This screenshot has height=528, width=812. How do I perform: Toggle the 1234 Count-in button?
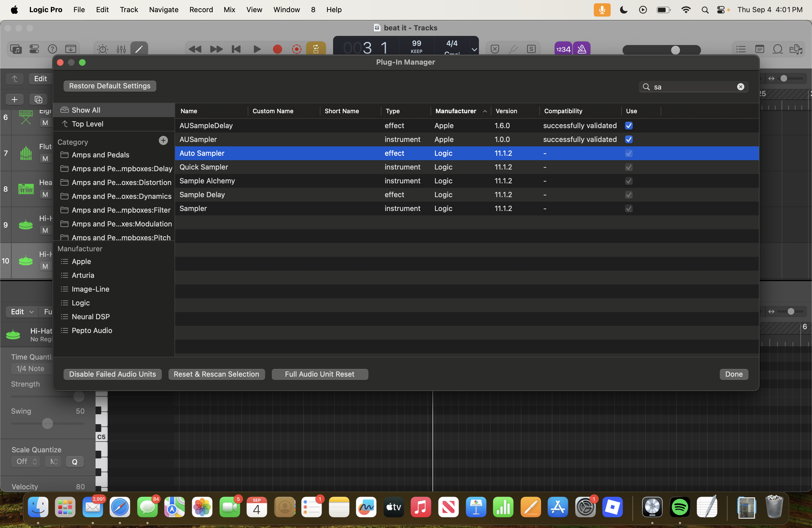coord(563,49)
